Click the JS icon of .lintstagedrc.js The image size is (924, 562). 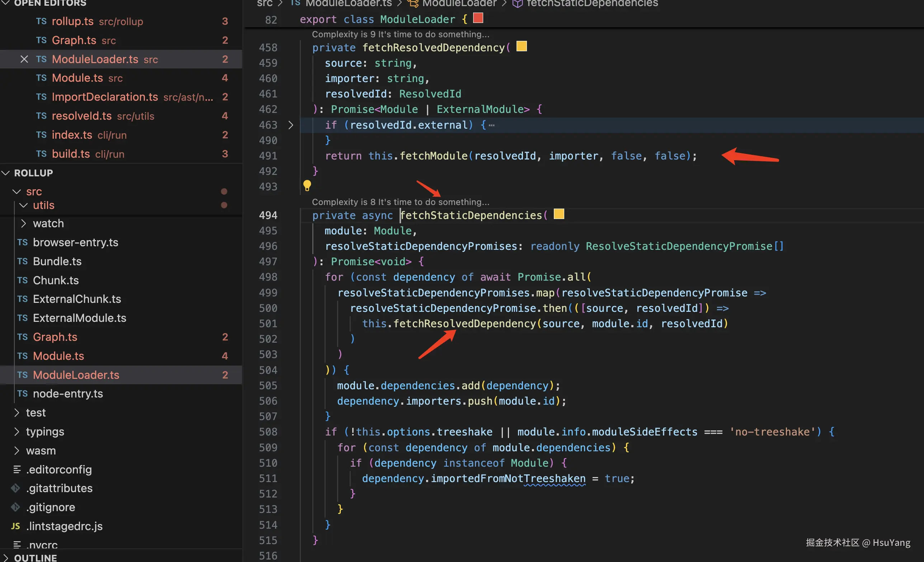point(16,526)
